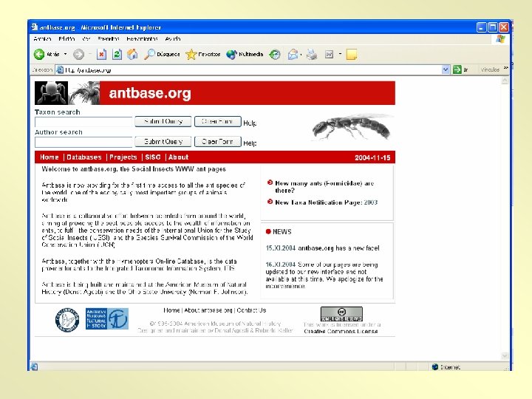Open About in red navigation bar
Viewport: 532px width, 399px height.
pos(178,157)
